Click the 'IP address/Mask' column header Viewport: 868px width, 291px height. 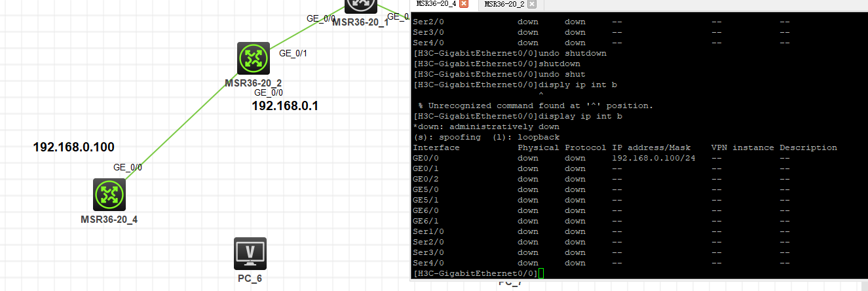651,147
